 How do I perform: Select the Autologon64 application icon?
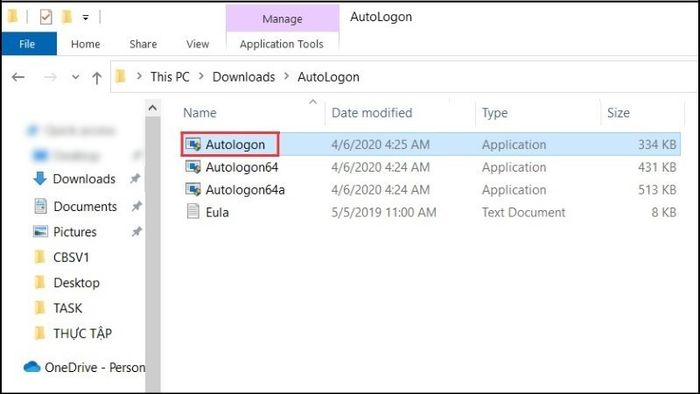[193, 167]
